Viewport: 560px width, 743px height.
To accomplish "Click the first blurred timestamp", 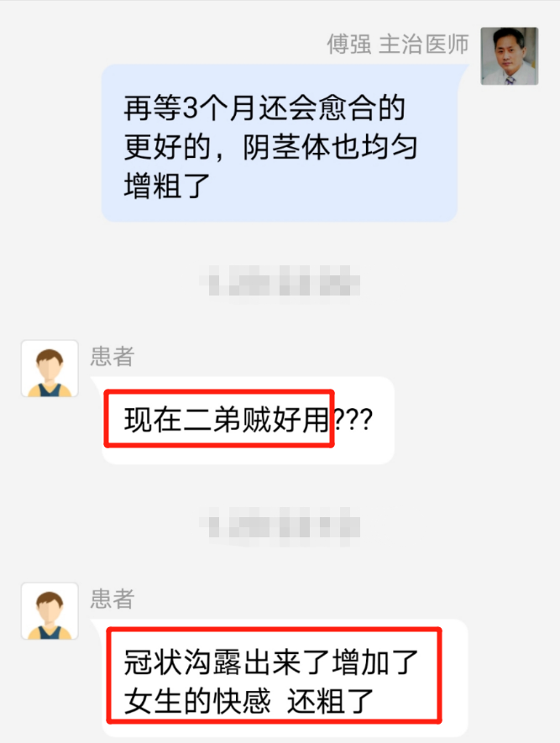I will click(280, 281).
